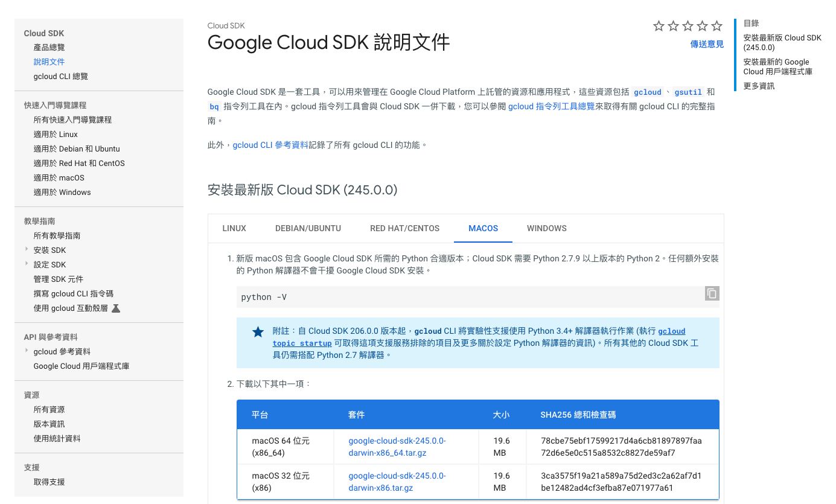Open 適用於 macOS quickstart
The height and width of the screenshot is (504, 836).
[59, 178]
